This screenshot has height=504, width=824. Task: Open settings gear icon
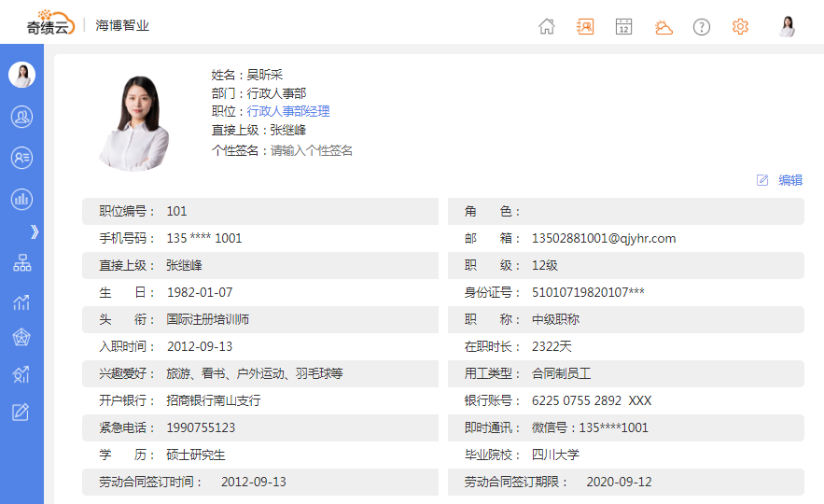coord(740,26)
